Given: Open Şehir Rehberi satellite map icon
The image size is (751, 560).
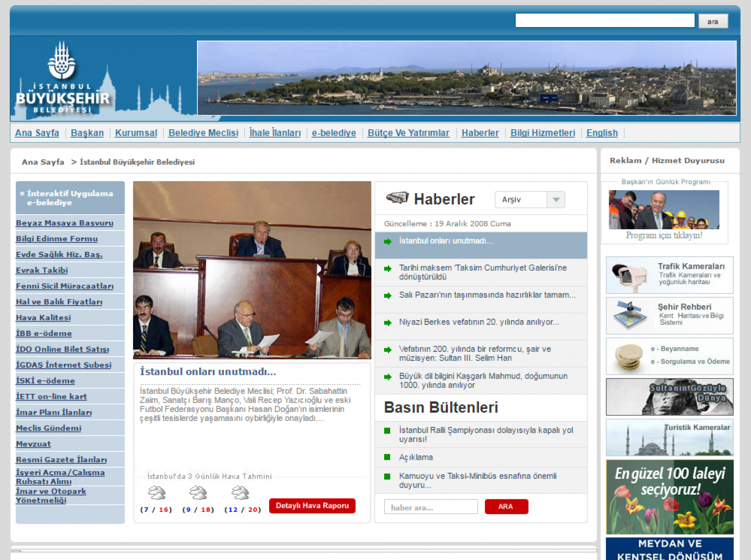Looking at the screenshot, I should coord(630,315).
